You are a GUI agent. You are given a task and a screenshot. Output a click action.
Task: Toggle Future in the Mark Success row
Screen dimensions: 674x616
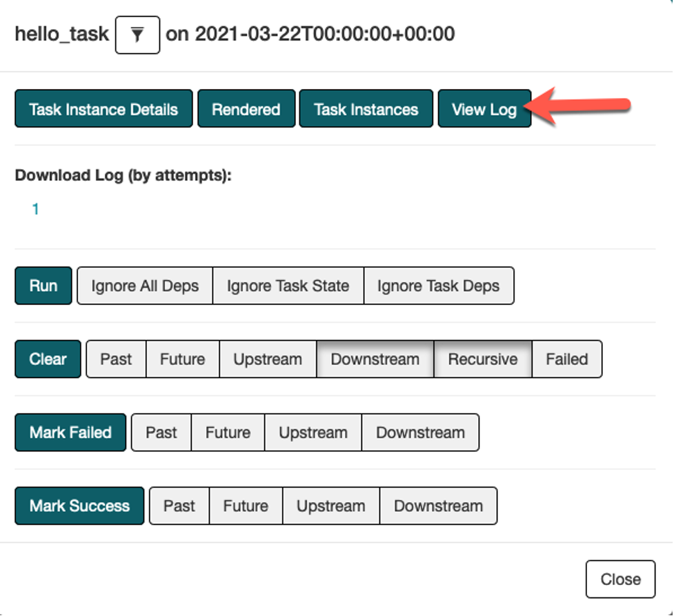[x=246, y=506]
